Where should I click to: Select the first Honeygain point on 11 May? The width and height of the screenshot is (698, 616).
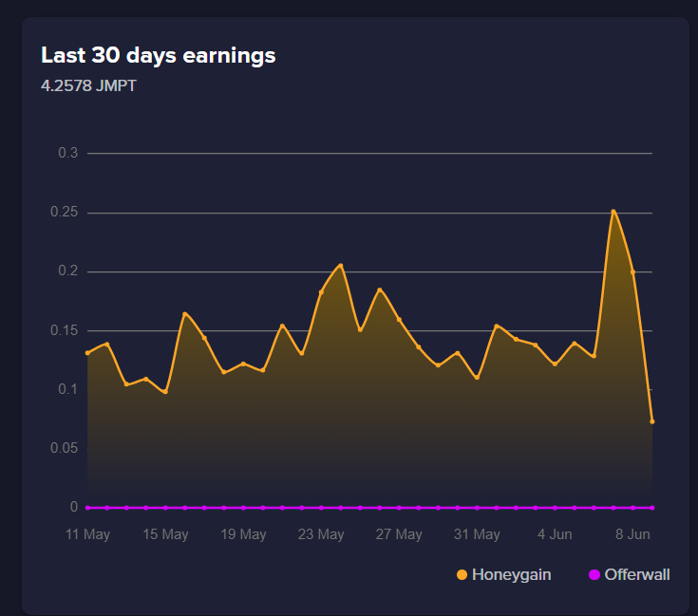(87, 353)
